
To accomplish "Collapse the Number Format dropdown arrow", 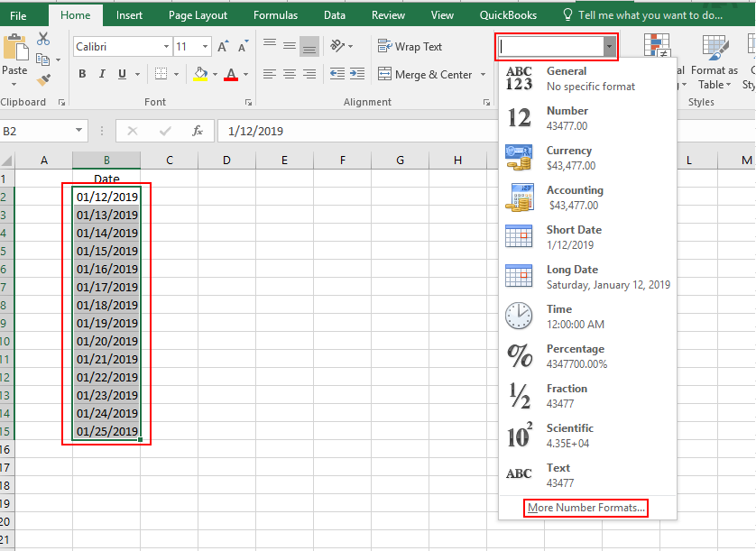I will pyautogui.click(x=610, y=46).
